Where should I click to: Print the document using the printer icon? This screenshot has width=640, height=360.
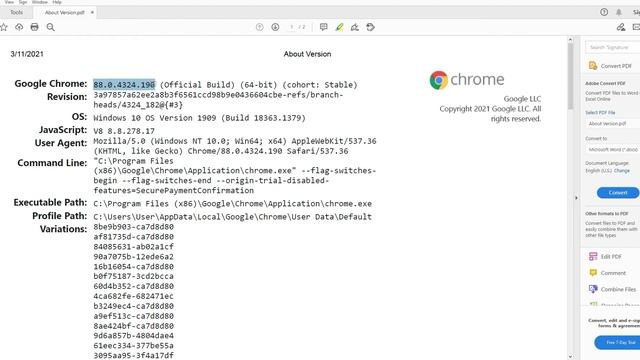(35, 27)
